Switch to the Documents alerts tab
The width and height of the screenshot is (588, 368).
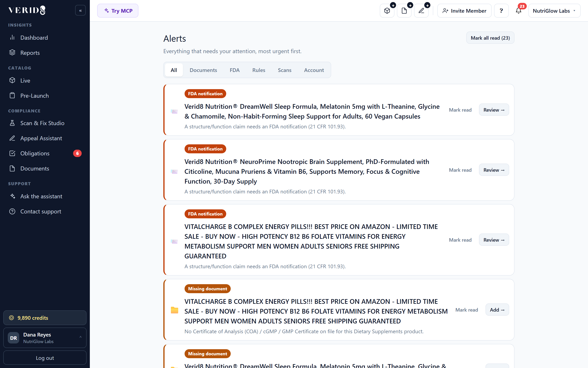click(203, 70)
